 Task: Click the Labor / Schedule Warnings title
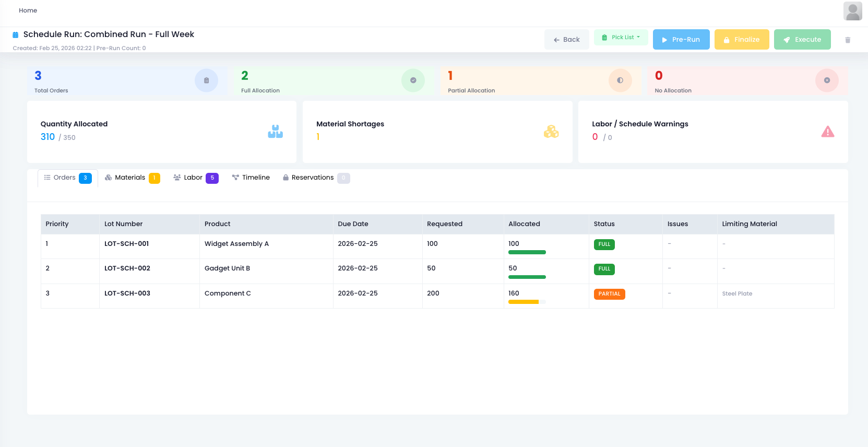tap(640, 124)
